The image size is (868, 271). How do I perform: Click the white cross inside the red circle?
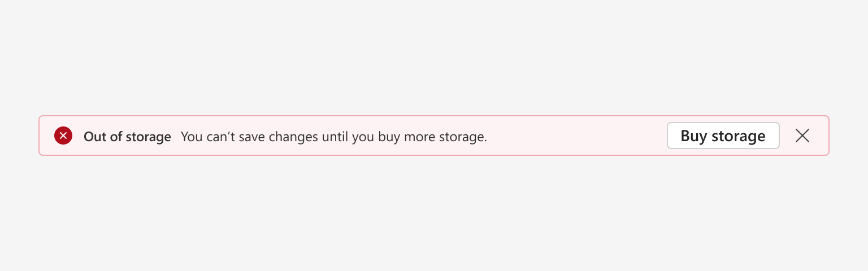tap(63, 135)
